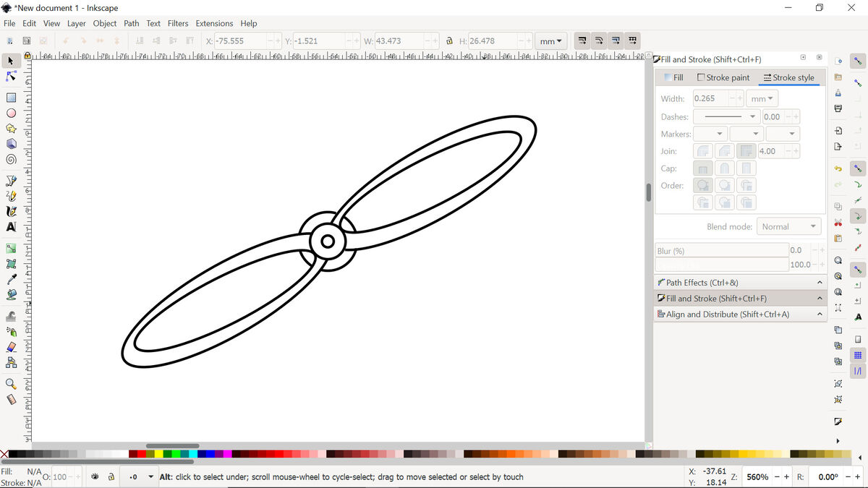Pick the cyan swatch in the palette

click(x=192, y=454)
